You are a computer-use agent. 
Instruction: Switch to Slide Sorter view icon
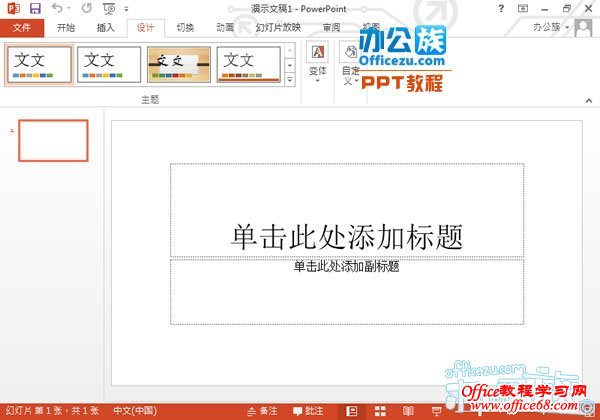click(x=380, y=412)
